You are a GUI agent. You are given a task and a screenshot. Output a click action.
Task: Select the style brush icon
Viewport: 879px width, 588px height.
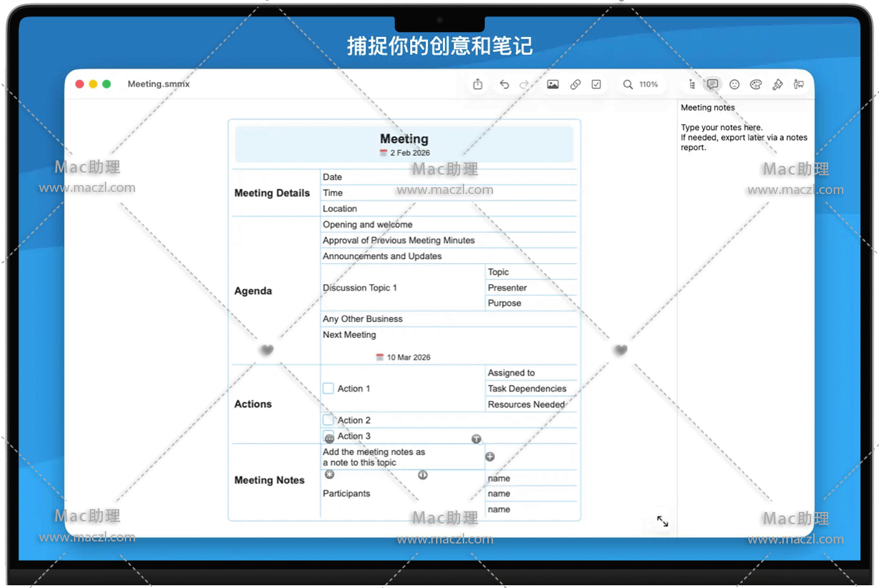click(778, 84)
